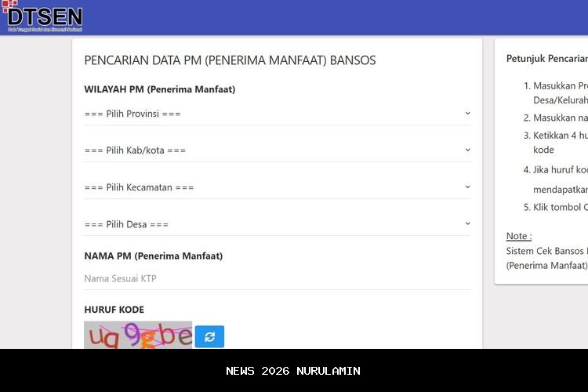Click the NEWS 2026 NURULAMIN banner text
The image size is (588, 392).
pos(293,371)
